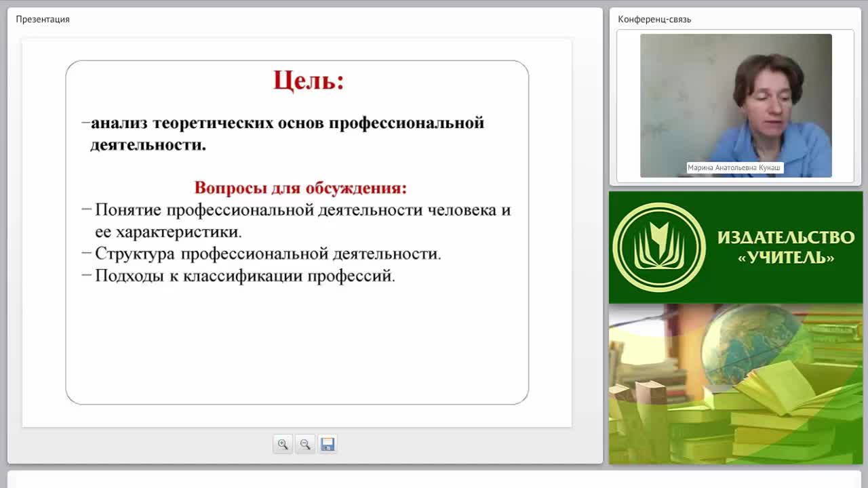
Task: Zoom out of the presentation slide
Action: 305,445
